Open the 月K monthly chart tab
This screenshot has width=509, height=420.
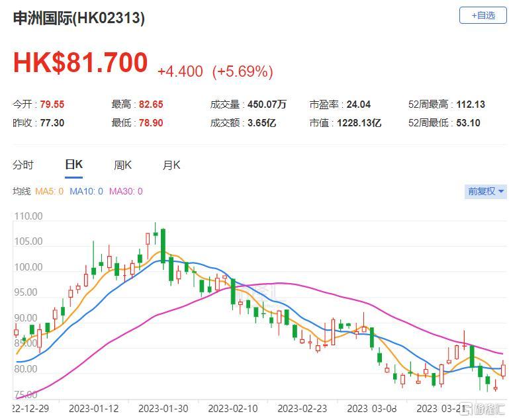pyautogui.click(x=171, y=165)
